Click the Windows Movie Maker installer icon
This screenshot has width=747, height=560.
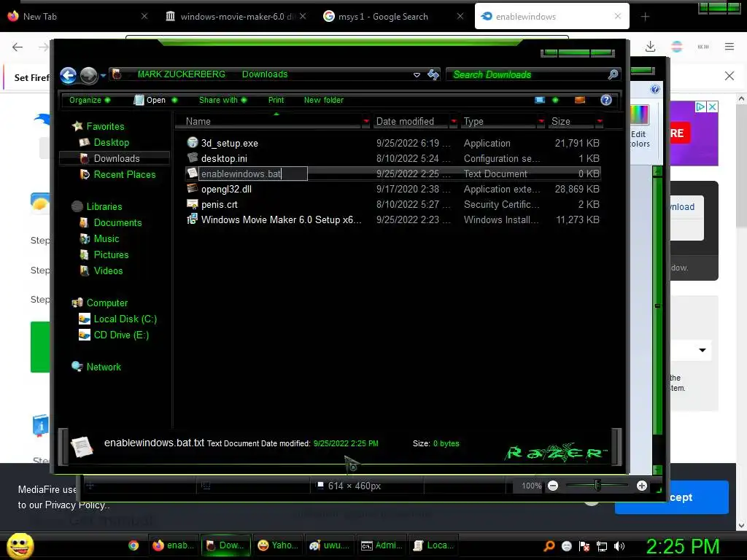click(x=192, y=219)
